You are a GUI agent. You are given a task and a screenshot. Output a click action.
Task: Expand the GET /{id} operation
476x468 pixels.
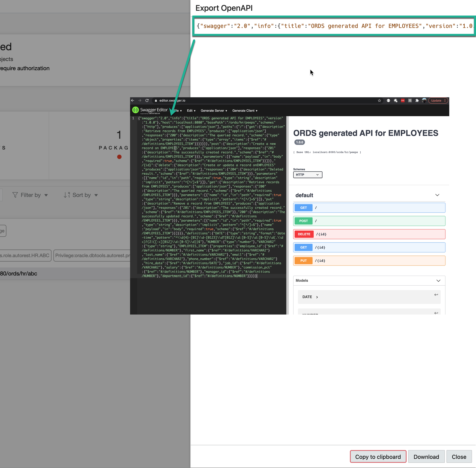pos(369,248)
